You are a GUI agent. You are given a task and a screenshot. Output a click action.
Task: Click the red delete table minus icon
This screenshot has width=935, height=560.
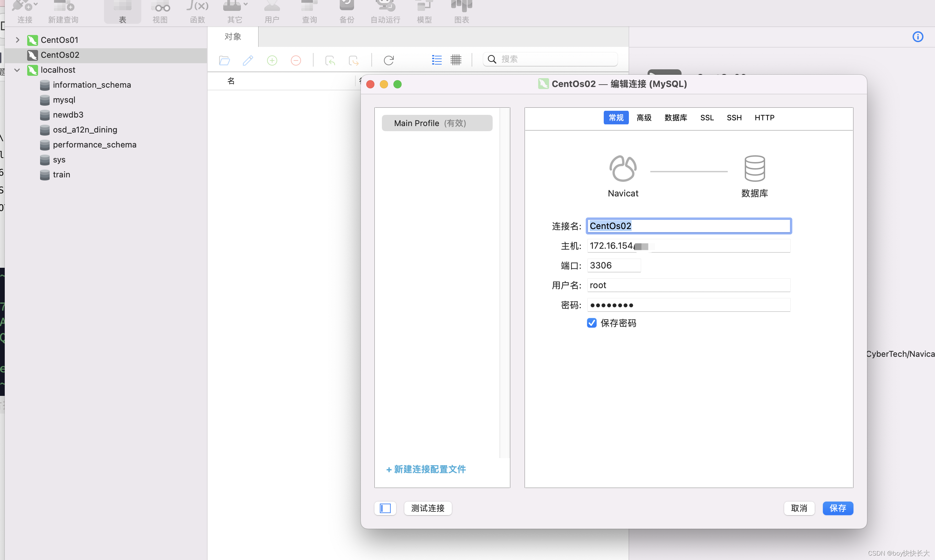296,60
